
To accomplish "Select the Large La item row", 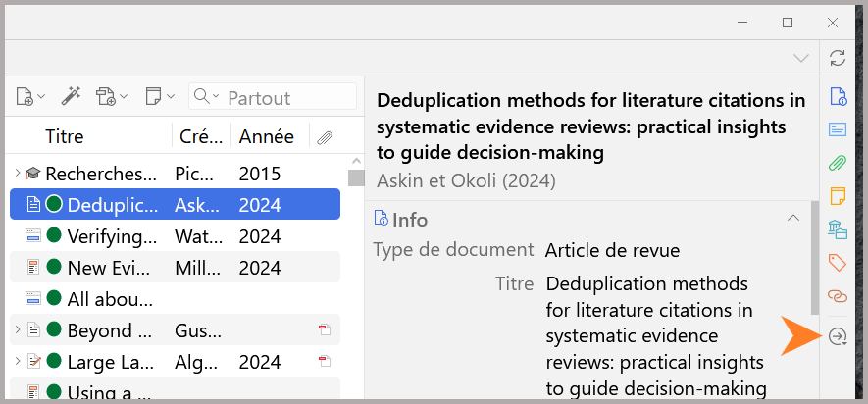I will pyautogui.click(x=175, y=362).
